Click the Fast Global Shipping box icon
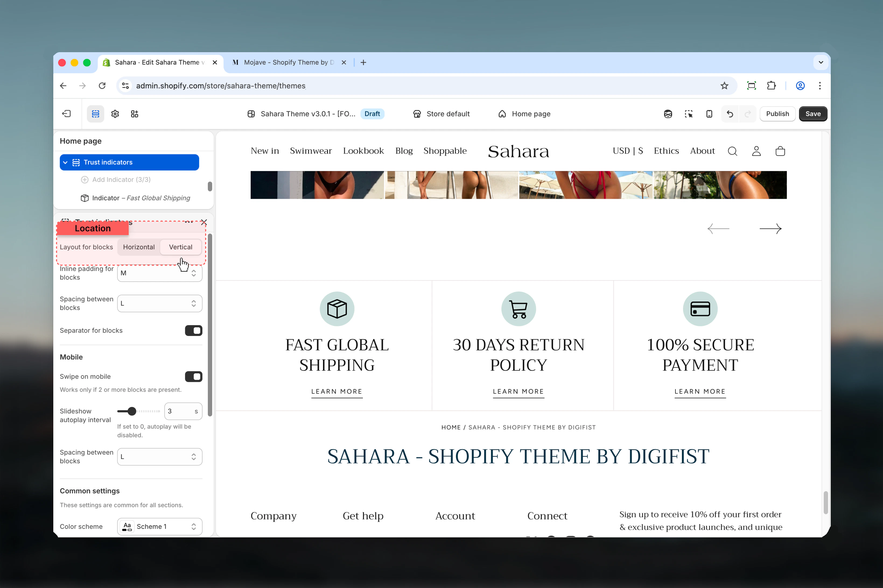Viewport: 883px width, 588px height. [x=337, y=309]
